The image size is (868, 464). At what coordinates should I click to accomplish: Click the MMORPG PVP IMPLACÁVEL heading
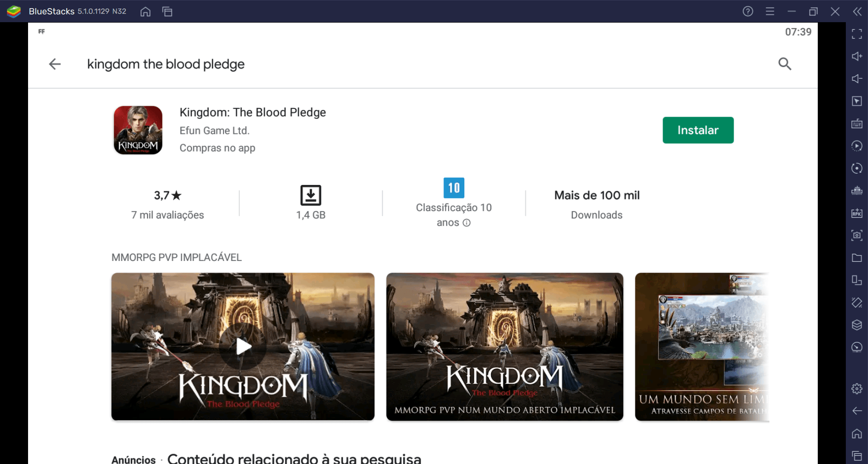point(176,257)
